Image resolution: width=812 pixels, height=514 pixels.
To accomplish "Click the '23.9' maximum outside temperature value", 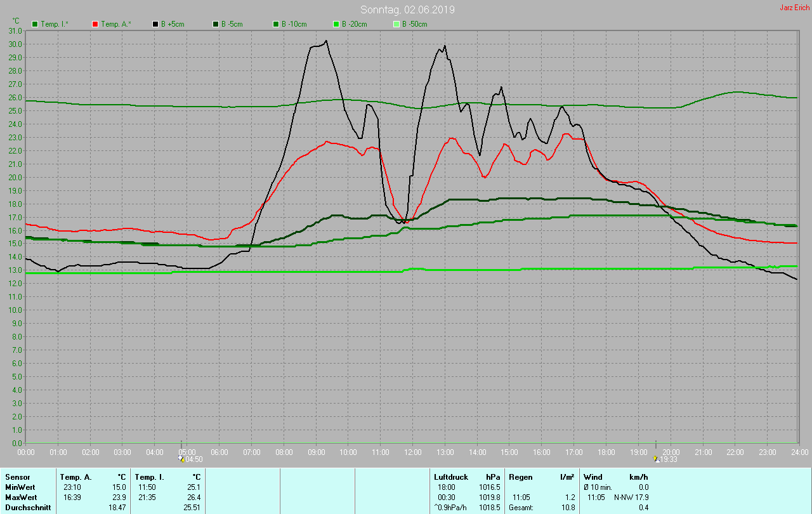I will [x=119, y=497].
